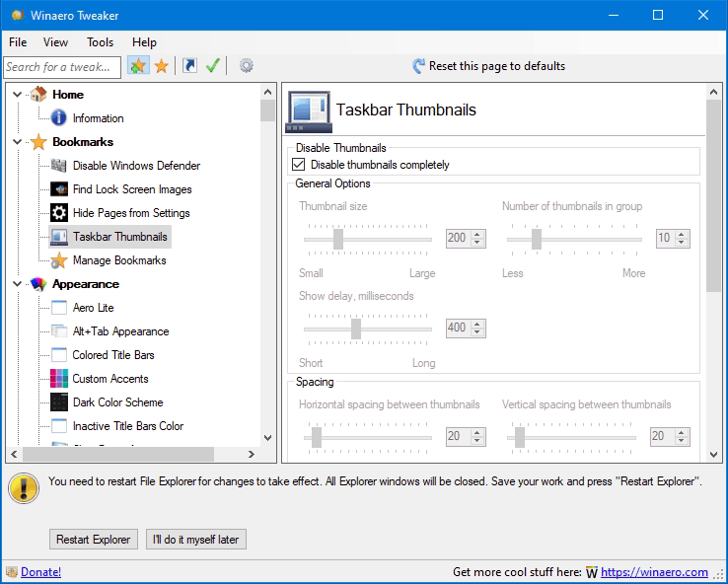Open the Donate! link
728x584 pixels.
coord(40,572)
